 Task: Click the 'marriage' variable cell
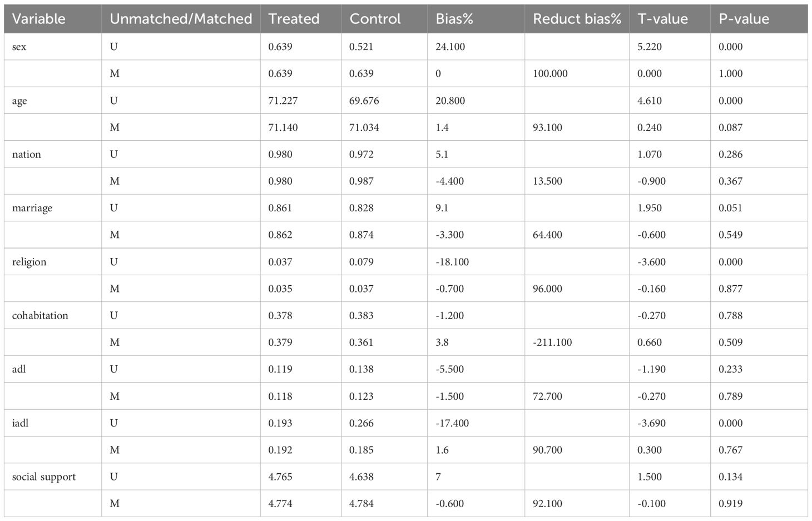click(x=32, y=208)
